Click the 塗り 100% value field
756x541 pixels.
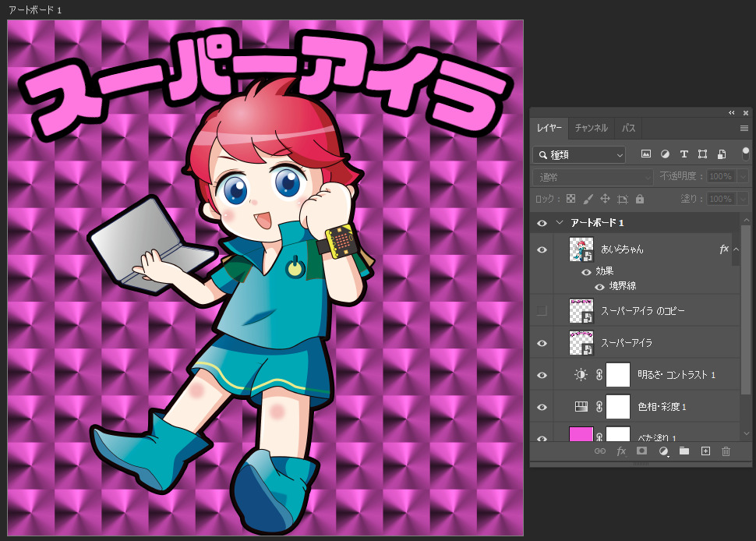[720, 199]
